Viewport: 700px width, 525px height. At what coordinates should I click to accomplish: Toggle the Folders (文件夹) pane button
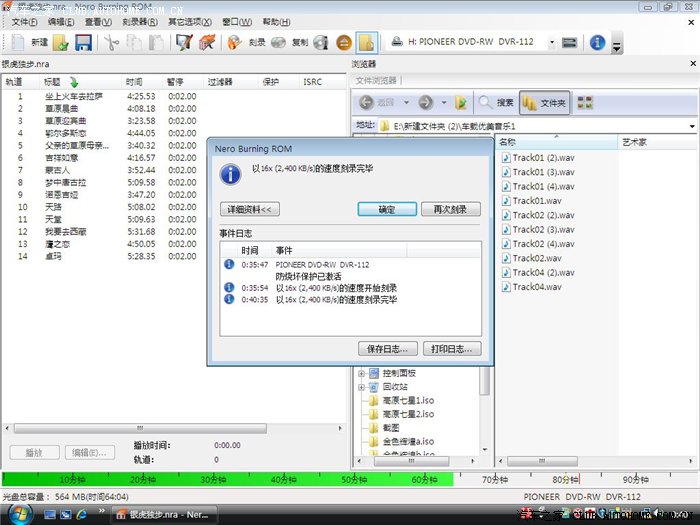click(545, 103)
